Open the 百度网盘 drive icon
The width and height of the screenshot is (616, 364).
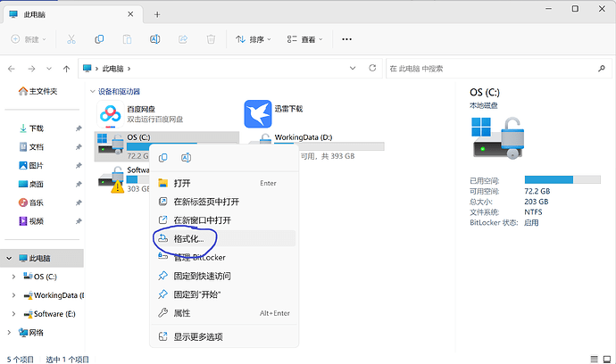point(110,114)
